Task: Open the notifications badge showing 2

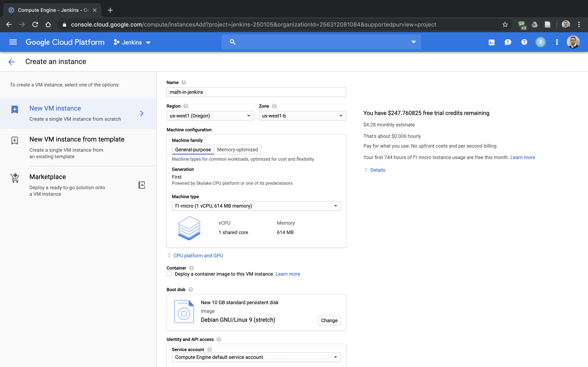Action: coord(540,42)
